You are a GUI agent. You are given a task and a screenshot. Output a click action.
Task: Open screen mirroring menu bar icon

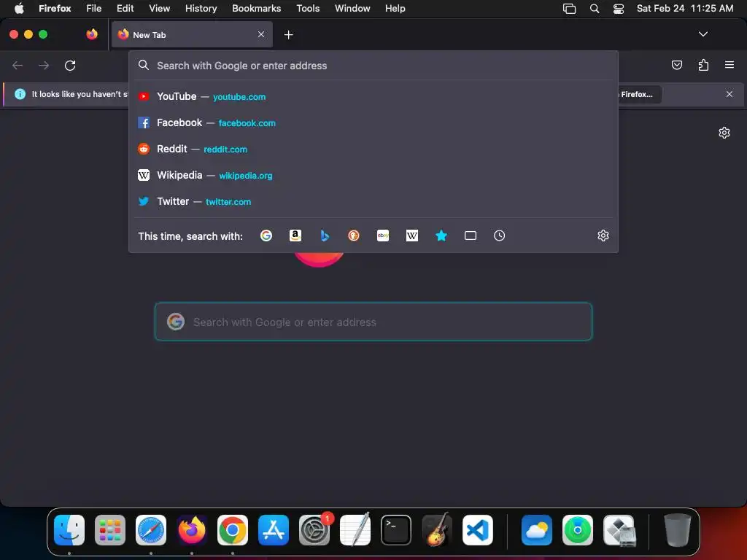click(569, 9)
